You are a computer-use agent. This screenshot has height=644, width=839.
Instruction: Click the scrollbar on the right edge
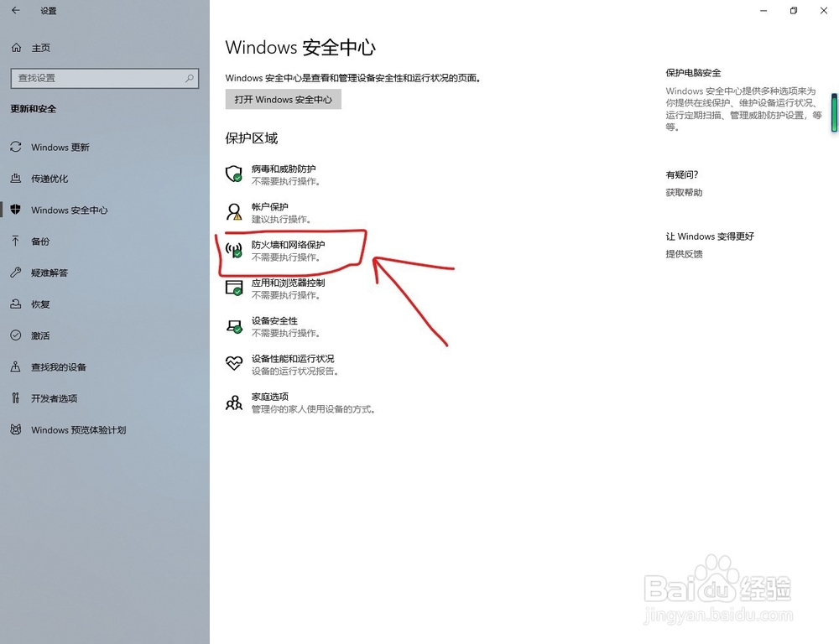pos(833,112)
